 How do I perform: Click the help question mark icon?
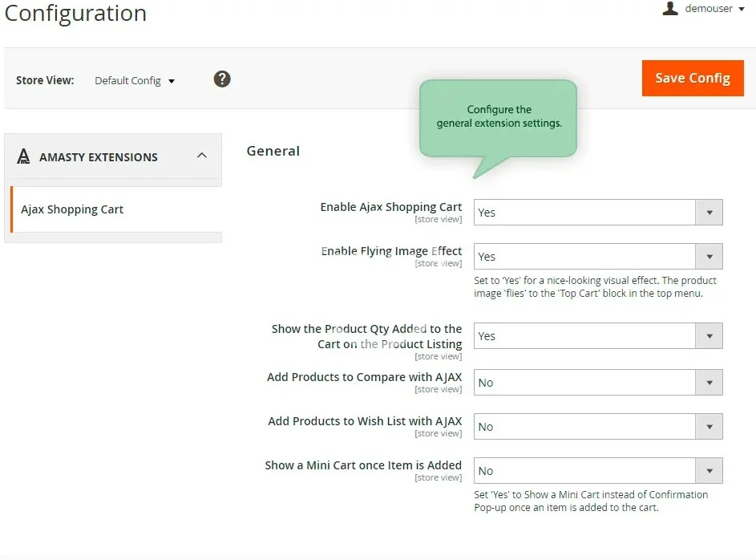(222, 79)
